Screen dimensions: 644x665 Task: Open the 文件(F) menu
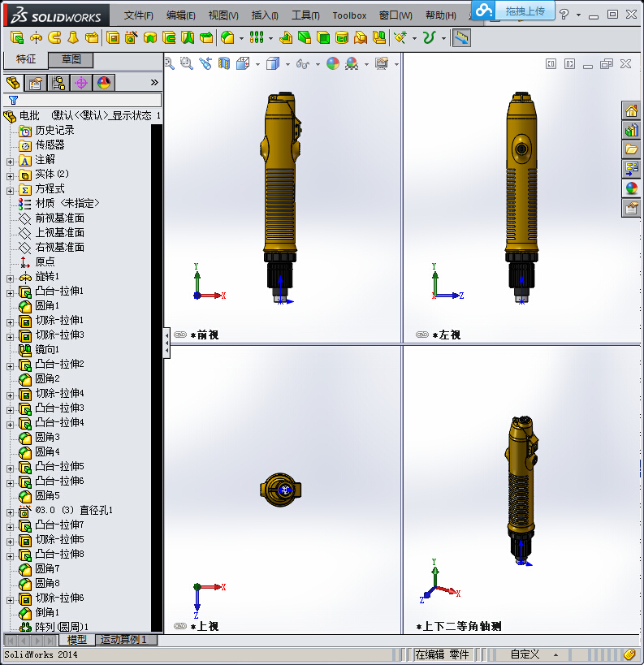[138, 15]
